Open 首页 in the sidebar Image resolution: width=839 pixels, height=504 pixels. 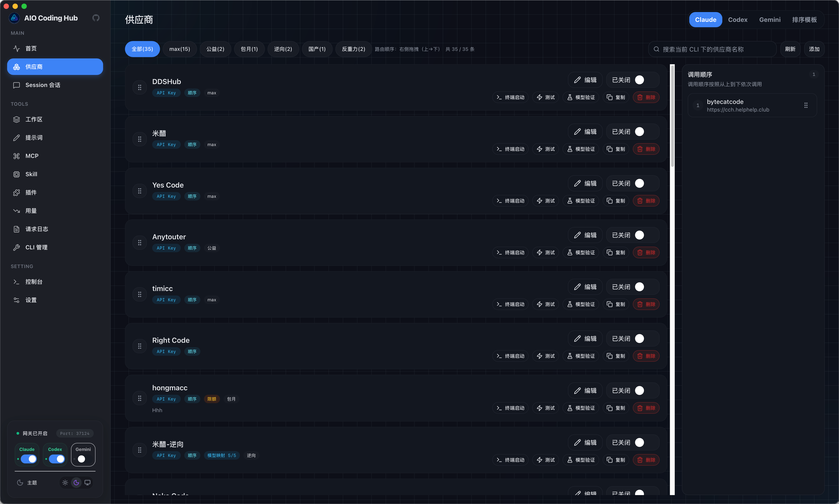point(55,49)
